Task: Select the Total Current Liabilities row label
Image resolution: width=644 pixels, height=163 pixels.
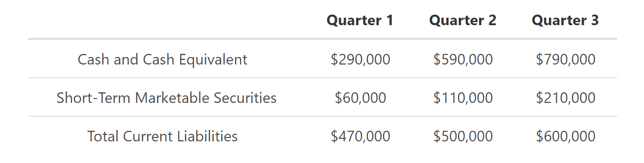Action: click(162, 136)
